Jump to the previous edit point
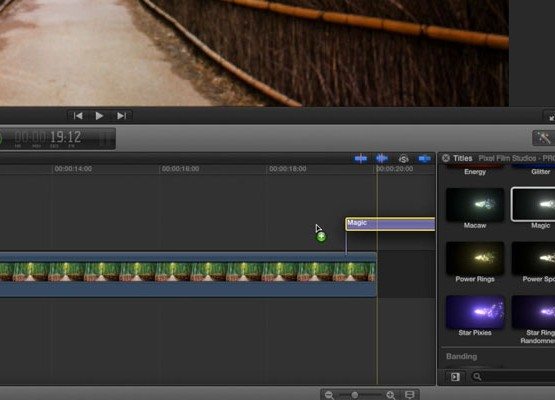This screenshot has height=400, width=555. tap(78, 116)
